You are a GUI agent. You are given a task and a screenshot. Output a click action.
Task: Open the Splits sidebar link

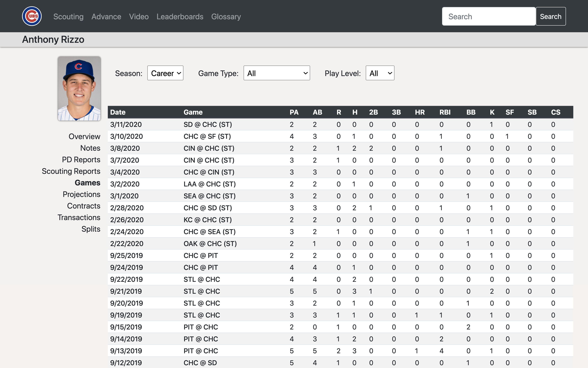point(91,229)
